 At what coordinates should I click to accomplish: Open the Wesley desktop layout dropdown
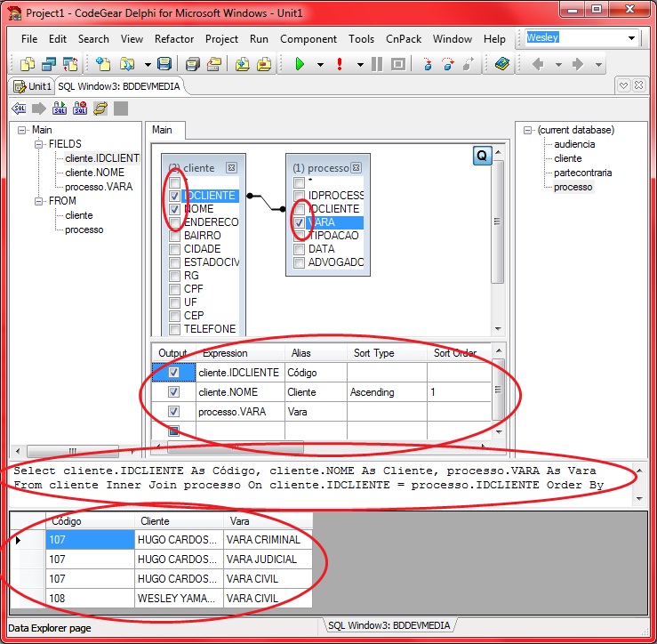coord(632,38)
